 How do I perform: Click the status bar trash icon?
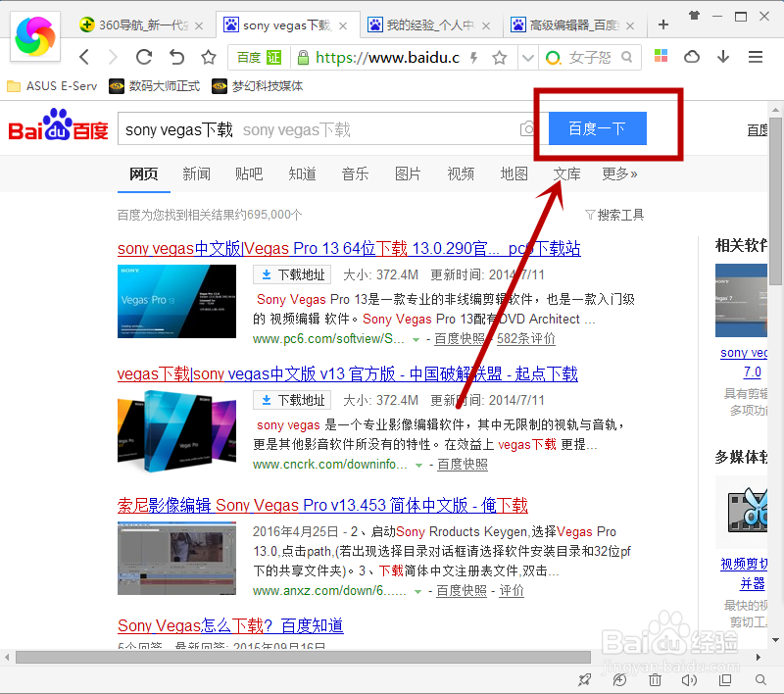click(655, 680)
